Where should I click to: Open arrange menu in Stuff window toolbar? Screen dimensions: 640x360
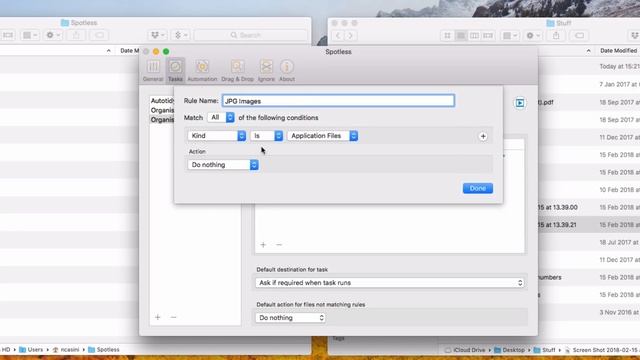(510, 36)
